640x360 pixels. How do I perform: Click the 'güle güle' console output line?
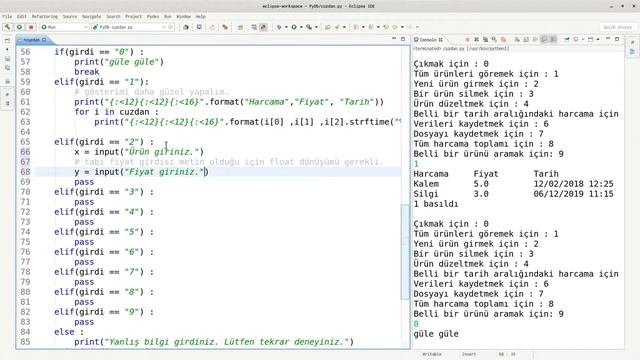[436, 334]
